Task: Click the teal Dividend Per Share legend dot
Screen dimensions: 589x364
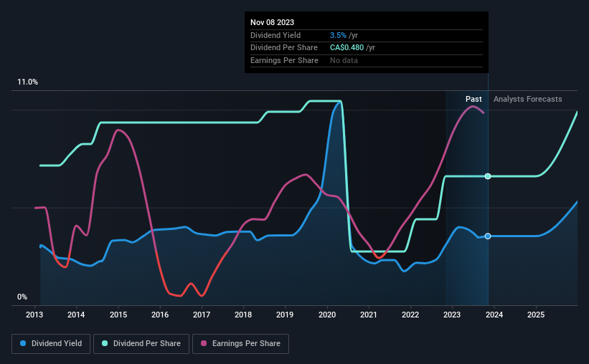Action: [x=105, y=343]
